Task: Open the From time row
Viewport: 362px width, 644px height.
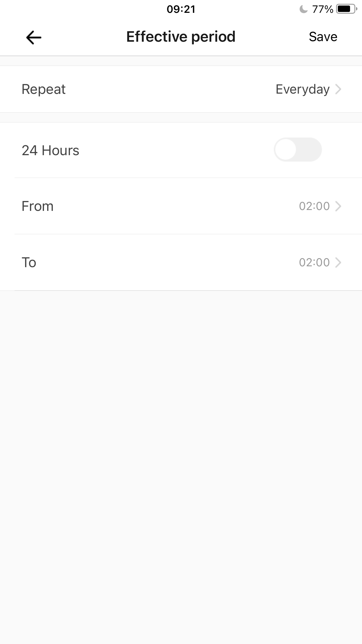Action: (181, 206)
